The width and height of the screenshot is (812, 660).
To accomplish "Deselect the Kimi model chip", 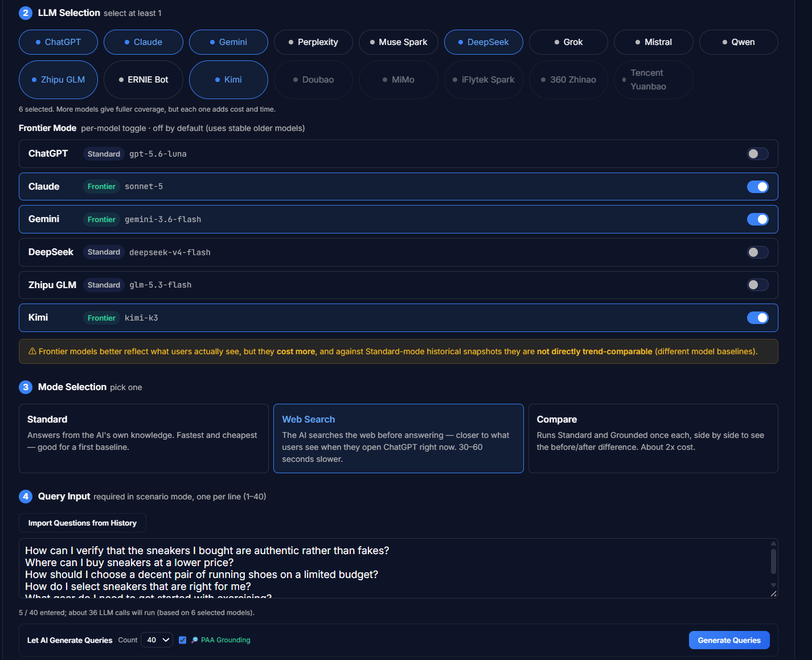I will [x=228, y=80].
